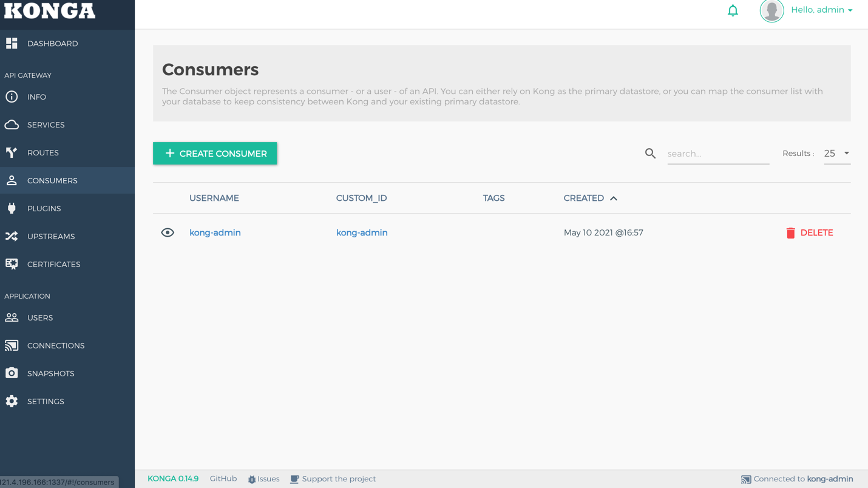Focus the consumer search field

point(718,154)
